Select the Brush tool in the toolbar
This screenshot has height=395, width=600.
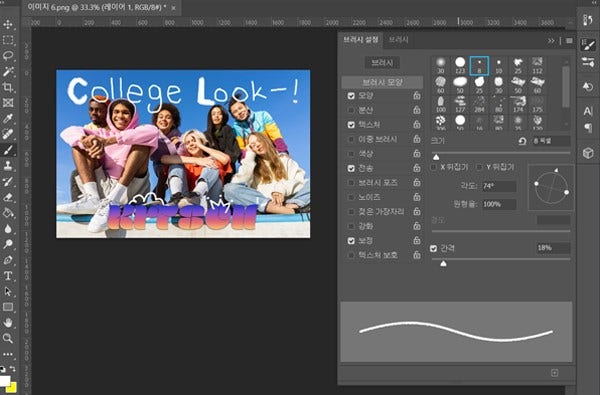[8, 150]
